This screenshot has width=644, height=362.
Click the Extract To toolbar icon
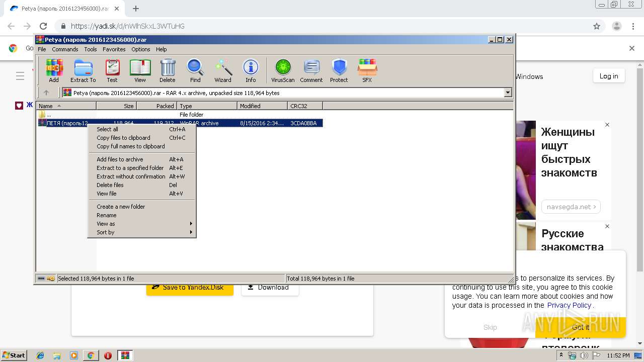point(83,70)
